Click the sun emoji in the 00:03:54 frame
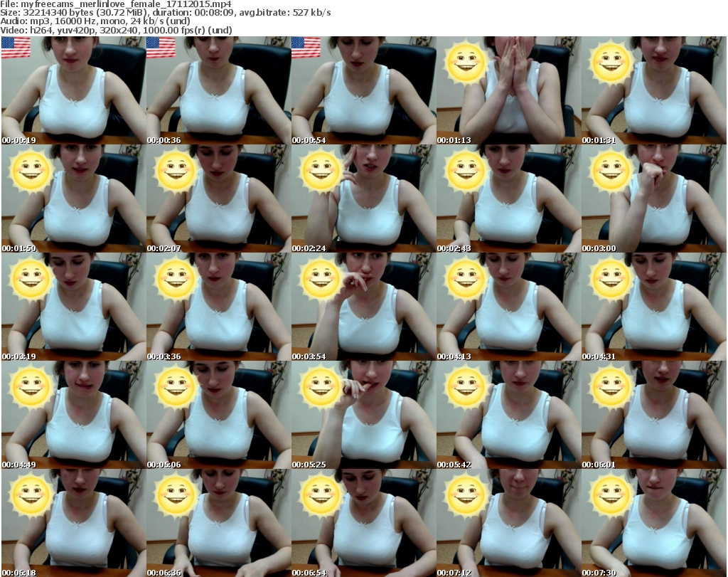The height and width of the screenshot is (577, 728). (x=321, y=279)
